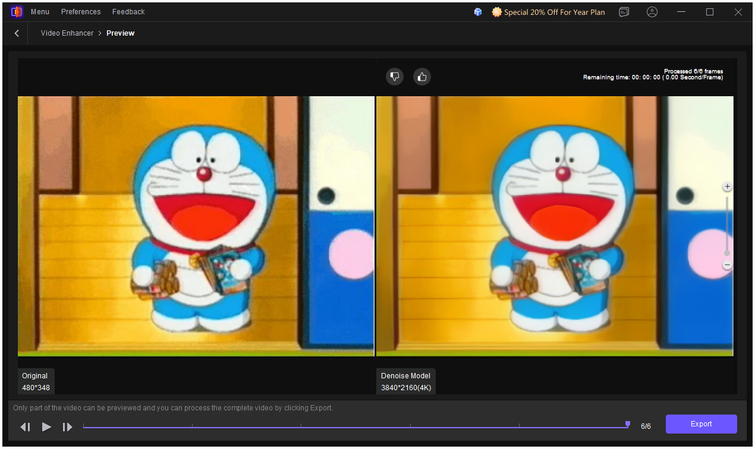Maximize the application window
This screenshot has width=755, height=449.
click(x=710, y=12)
